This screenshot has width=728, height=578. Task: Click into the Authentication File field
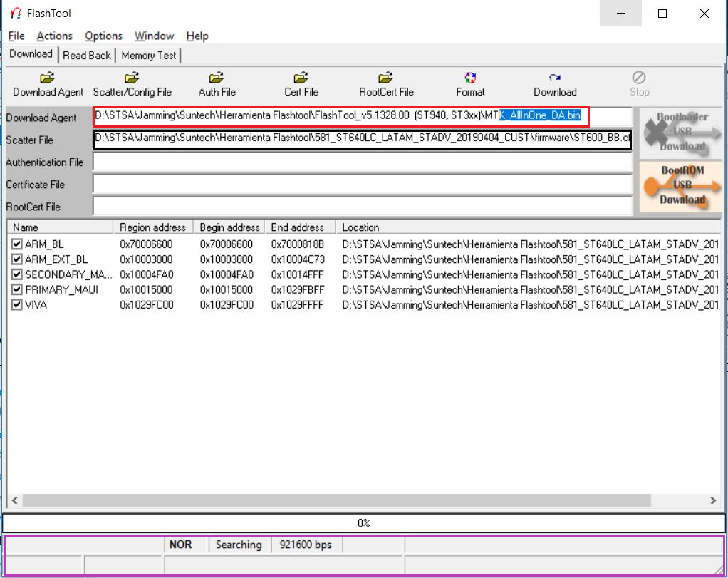pyautogui.click(x=362, y=162)
